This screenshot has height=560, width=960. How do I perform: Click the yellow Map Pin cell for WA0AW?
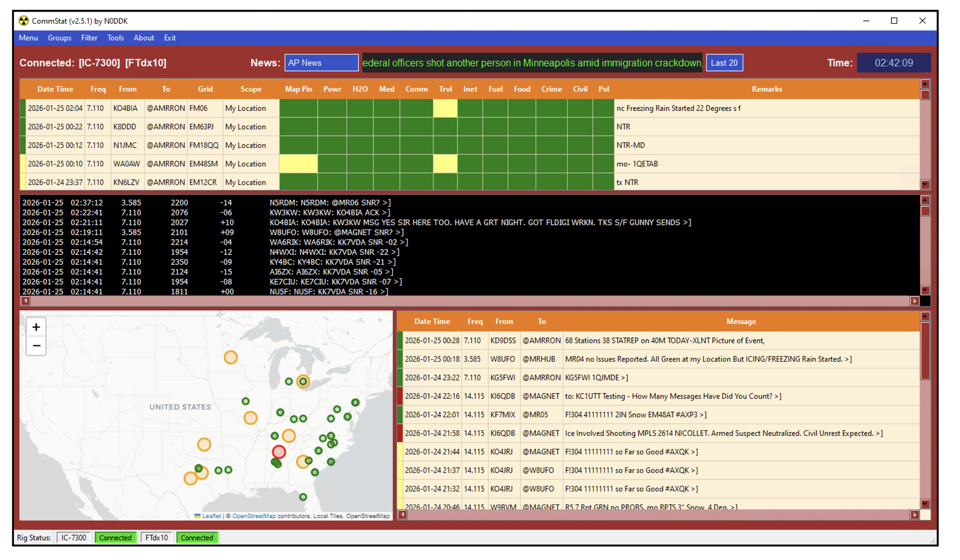click(298, 164)
